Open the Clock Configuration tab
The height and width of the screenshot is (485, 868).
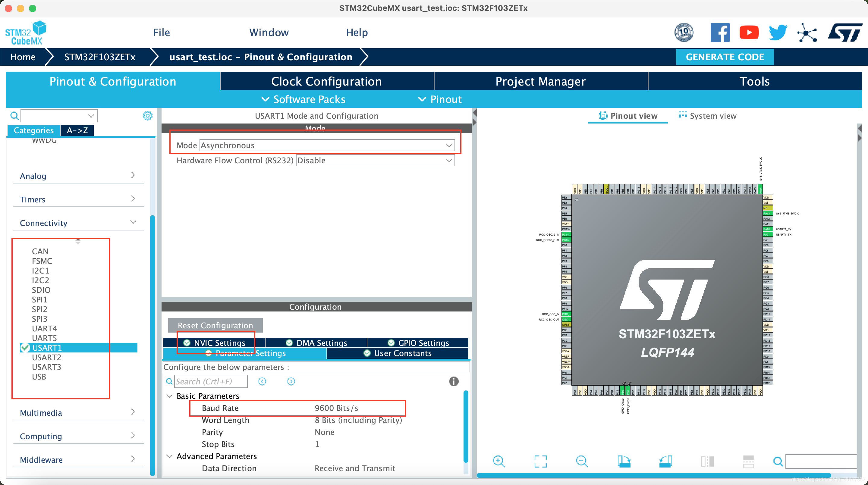click(326, 81)
